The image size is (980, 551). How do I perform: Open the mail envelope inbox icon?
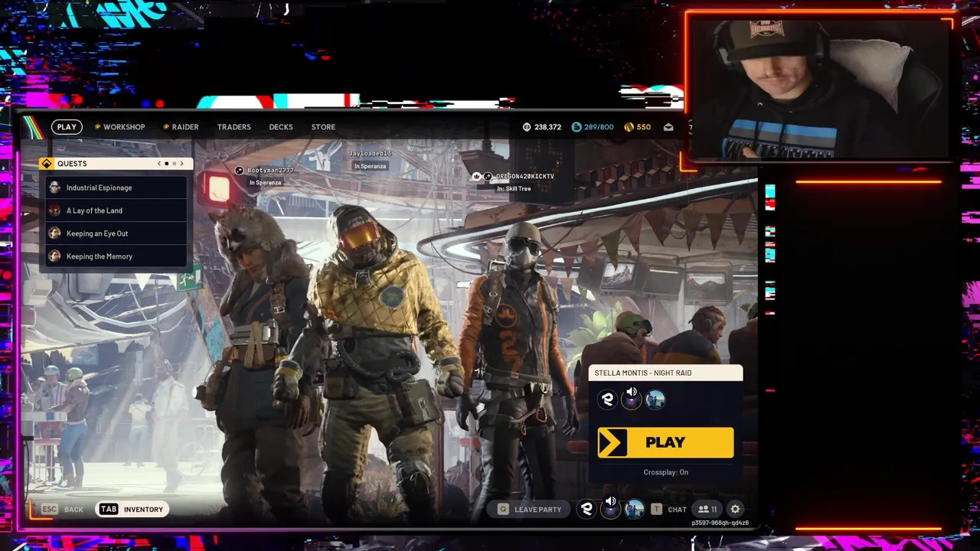coord(668,127)
